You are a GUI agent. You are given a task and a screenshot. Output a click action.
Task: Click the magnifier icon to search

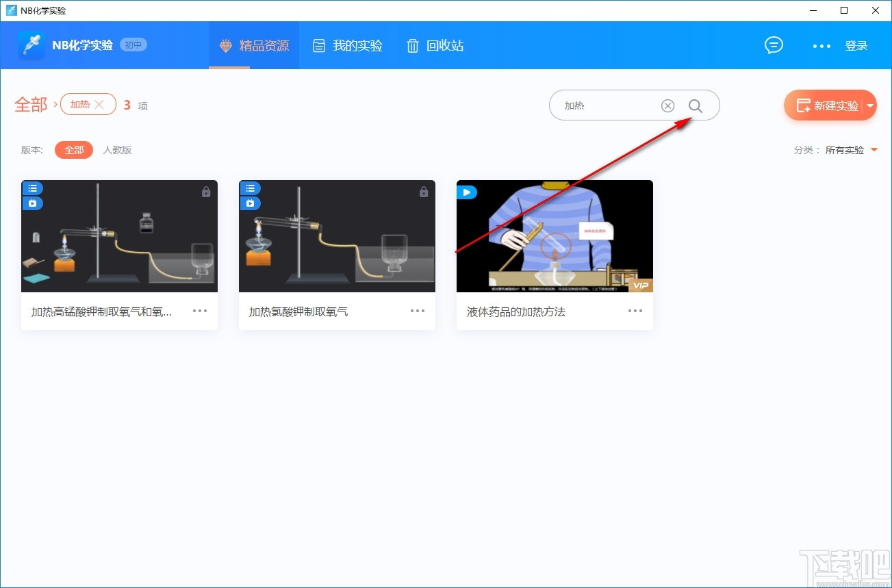[x=696, y=106]
